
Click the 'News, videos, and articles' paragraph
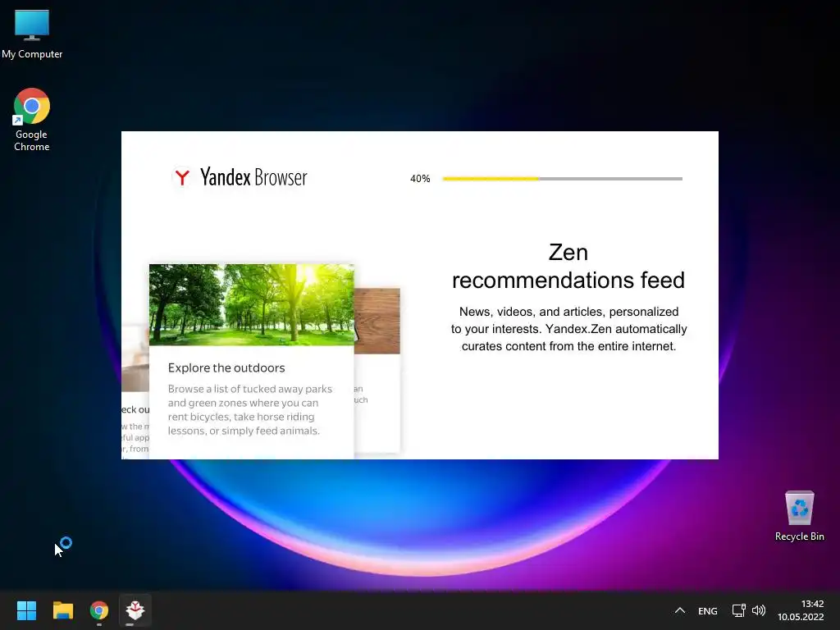pyautogui.click(x=568, y=329)
